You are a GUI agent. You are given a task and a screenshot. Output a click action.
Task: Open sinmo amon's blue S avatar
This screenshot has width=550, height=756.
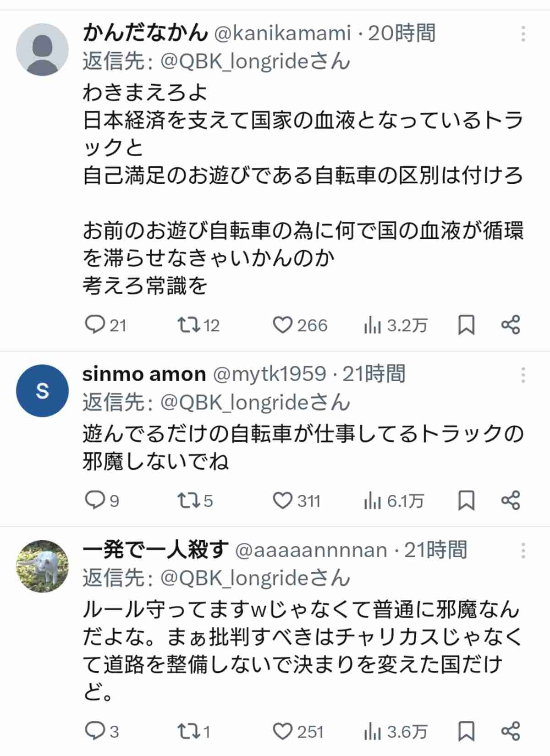tap(42, 390)
